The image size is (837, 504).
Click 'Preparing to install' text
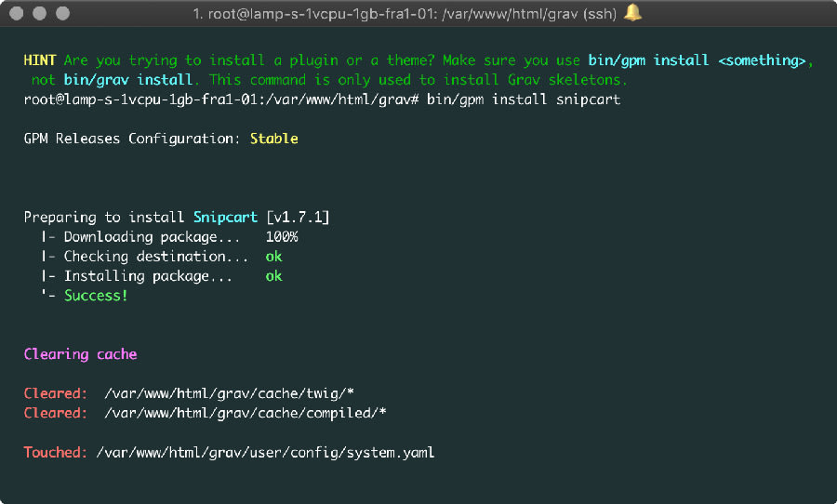click(x=104, y=218)
